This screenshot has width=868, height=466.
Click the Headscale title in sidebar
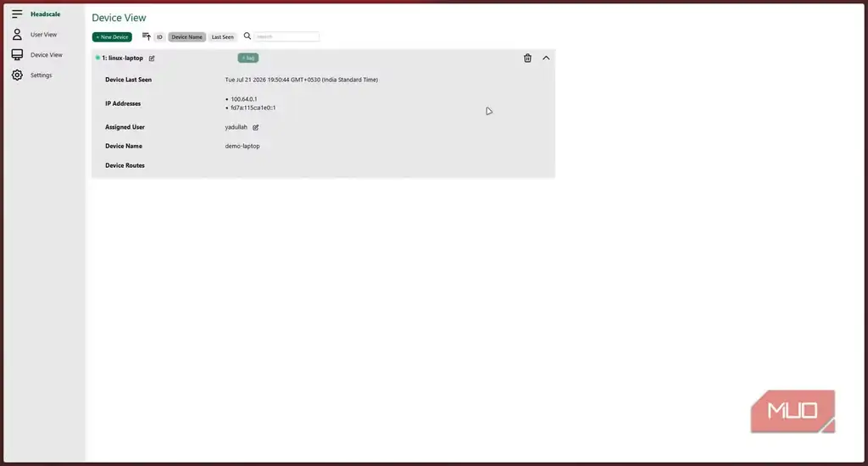point(46,14)
